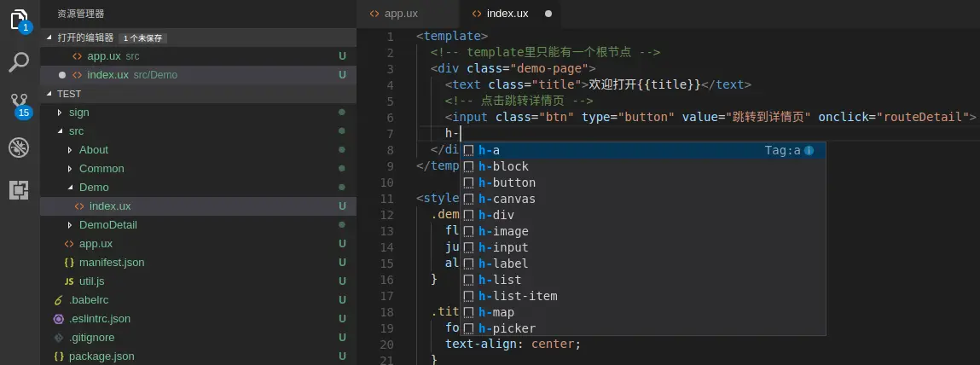This screenshot has width=980, height=365.
Task: Click the demo-page class value on line 3
Action: coord(549,69)
